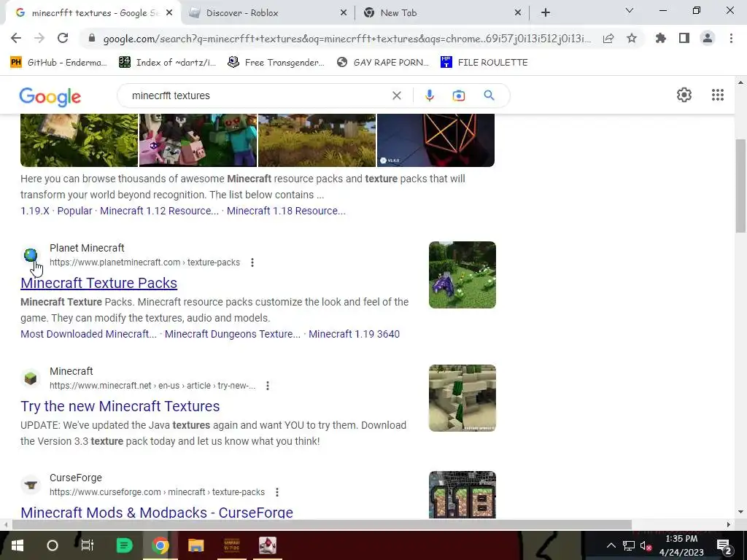Open the Chrome profile avatar

point(708,38)
